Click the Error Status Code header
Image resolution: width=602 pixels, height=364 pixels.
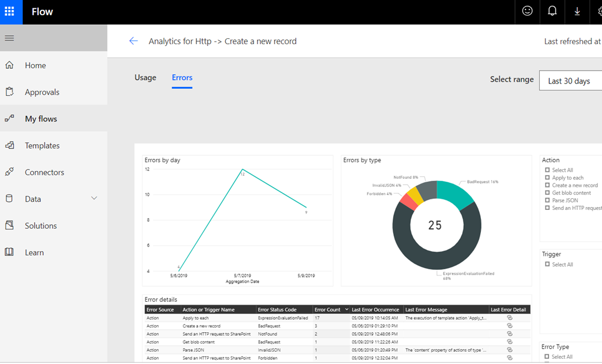point(277,309)
